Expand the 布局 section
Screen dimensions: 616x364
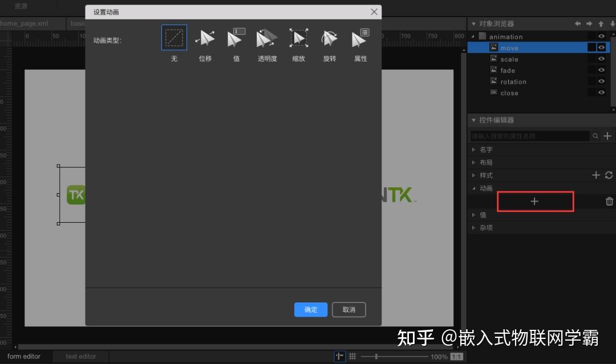tap(473, 162)
